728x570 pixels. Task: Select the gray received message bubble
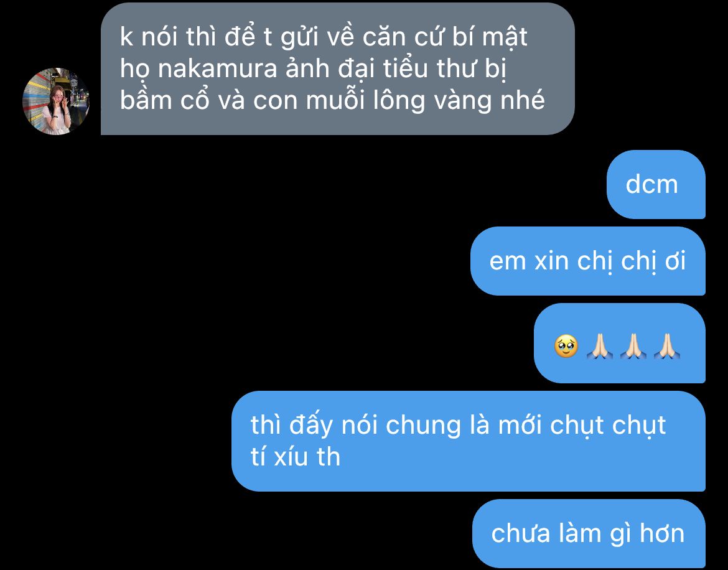337,68
